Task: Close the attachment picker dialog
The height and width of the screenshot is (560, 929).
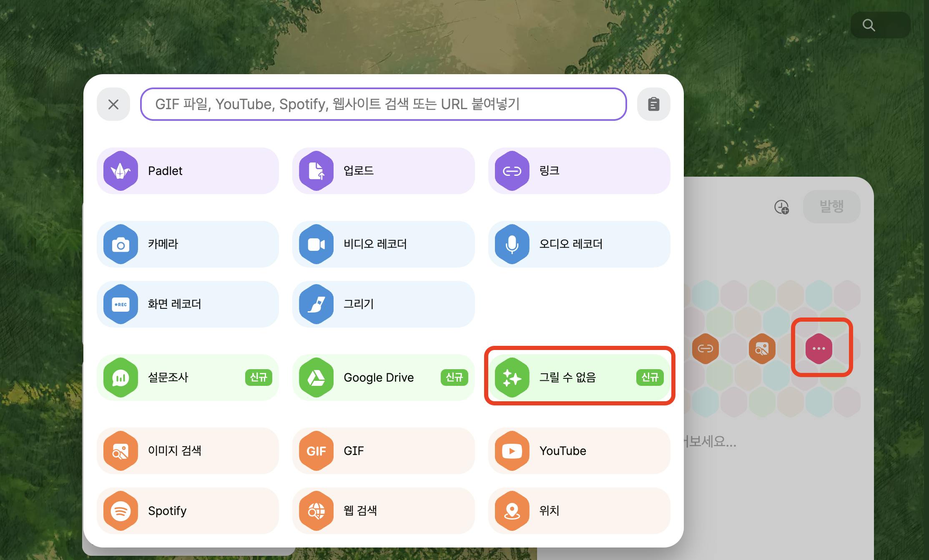Action: [x=113, y=104]
